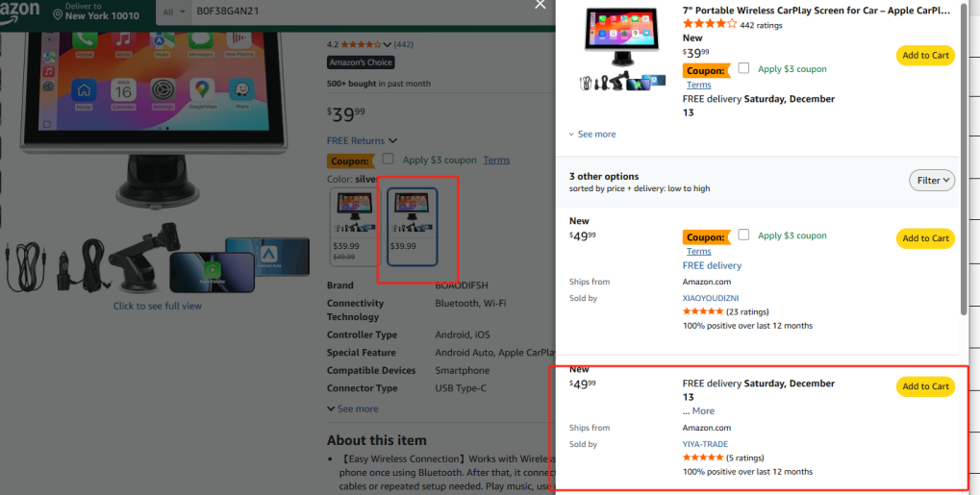Expand FREE Returns details
This screenshot has height=495, width=980.
coord(362,140)
